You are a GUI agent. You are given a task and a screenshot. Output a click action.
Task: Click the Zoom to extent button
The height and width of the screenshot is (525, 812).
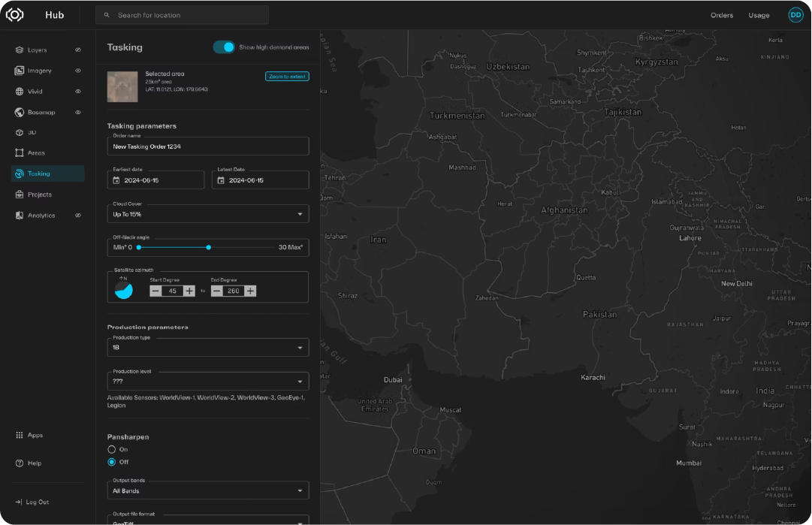point(287,77)
